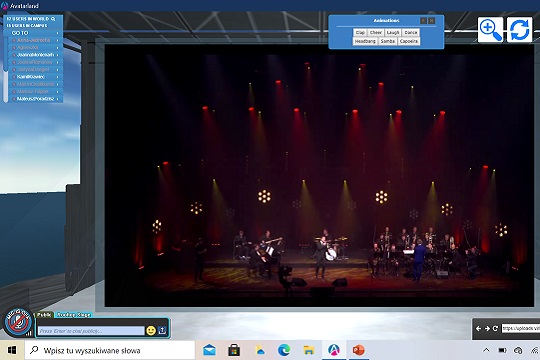
Task: Click the Users in World header text
Action: 28,19
